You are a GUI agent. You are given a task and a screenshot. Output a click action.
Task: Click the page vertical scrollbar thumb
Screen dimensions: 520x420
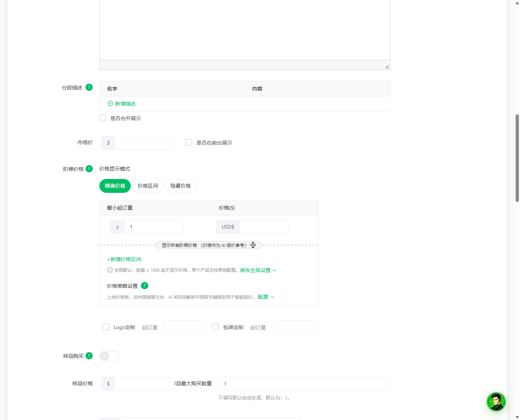517,158
